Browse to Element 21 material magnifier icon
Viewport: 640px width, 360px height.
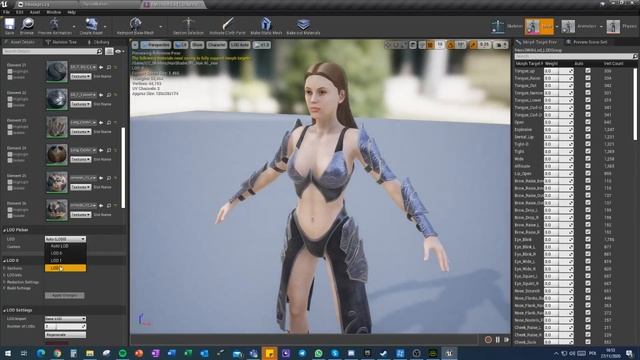[109, 67]
